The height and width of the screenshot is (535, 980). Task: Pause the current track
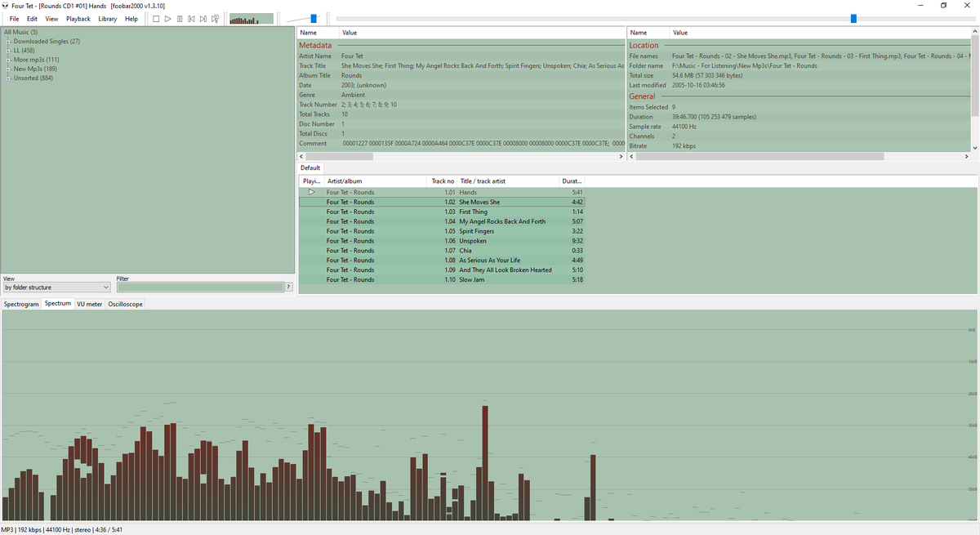[180, 19]
